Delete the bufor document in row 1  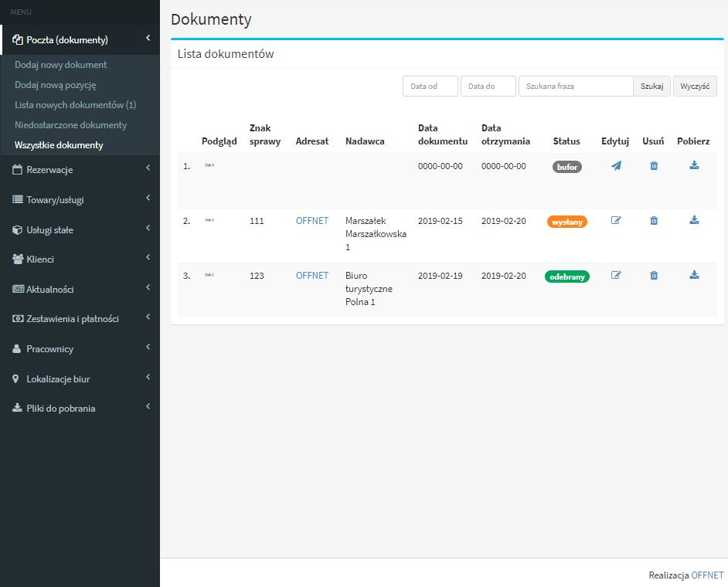pos(654,165)
